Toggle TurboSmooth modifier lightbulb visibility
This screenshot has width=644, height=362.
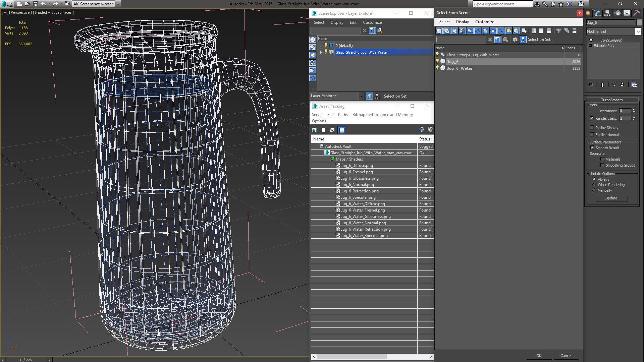pos(591,40)
